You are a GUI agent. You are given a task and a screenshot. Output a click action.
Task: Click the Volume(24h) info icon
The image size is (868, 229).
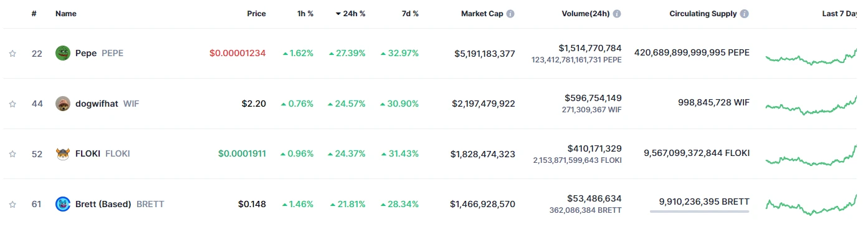(617, 13)
